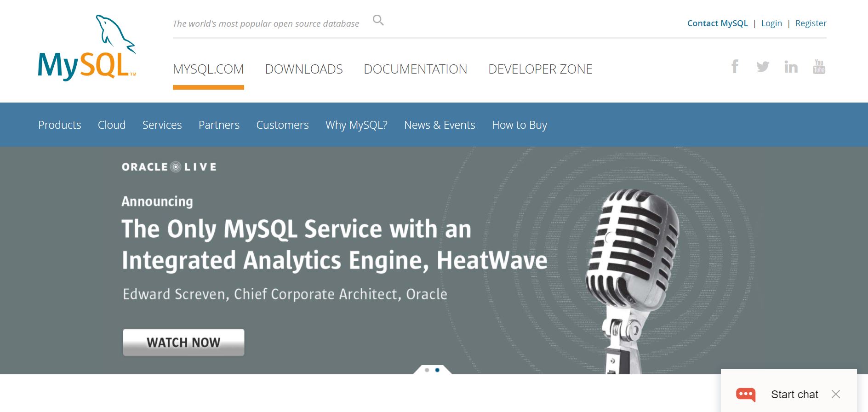
Task: Open the Products menu
Action: tap(60, 125)
